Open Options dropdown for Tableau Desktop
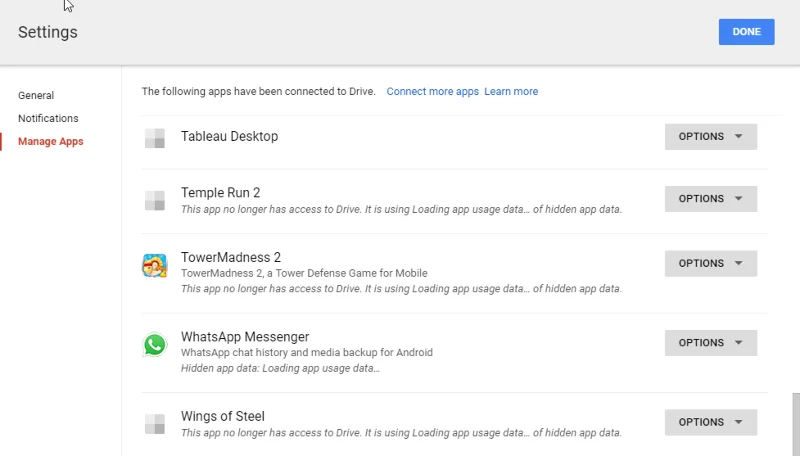 710,137
